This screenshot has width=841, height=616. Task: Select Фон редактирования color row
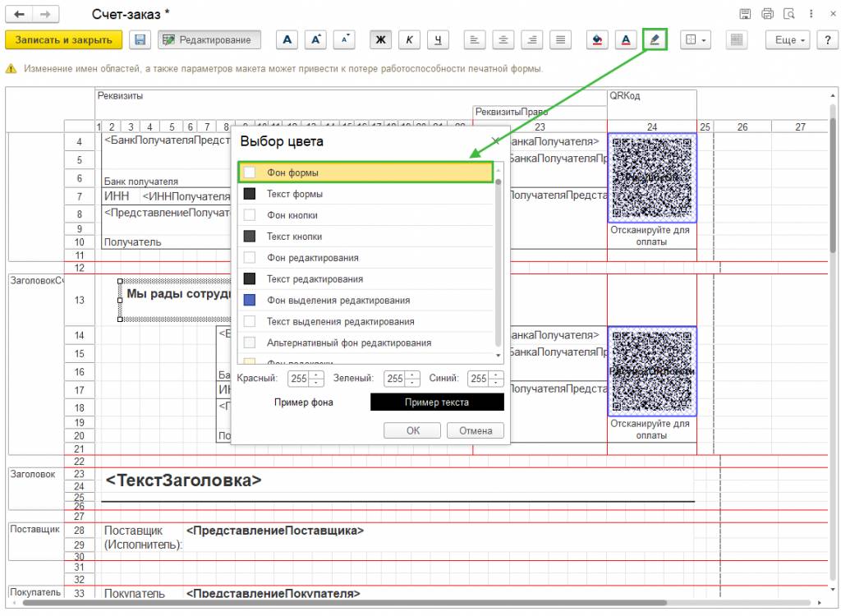coord(365,258)
